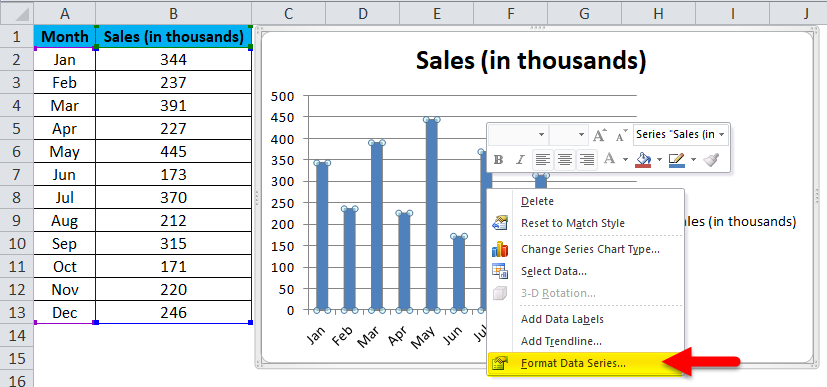Expand the Shape Outline dropdown arrow
Viewport: 827px width, 387px height.
(x=693, y=159)
